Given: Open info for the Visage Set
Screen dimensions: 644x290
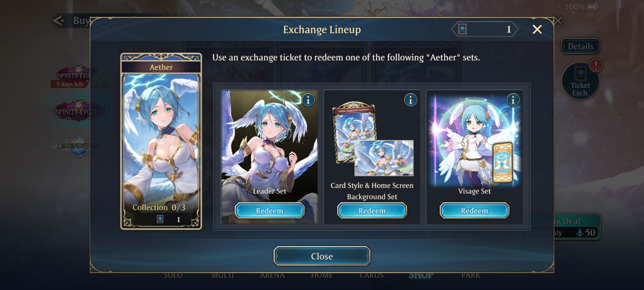Looking at the screenshot, I should click(x=513, y=100).
